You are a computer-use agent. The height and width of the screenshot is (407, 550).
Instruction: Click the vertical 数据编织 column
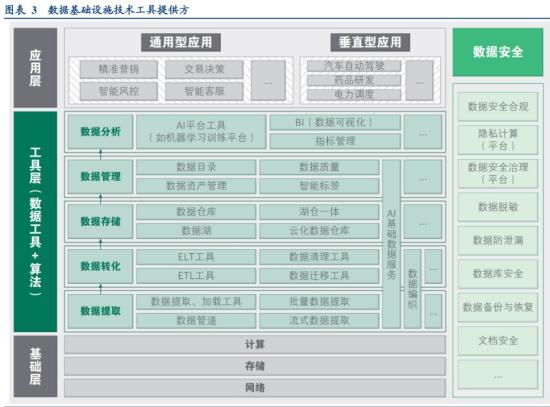[x=412, y=289]
